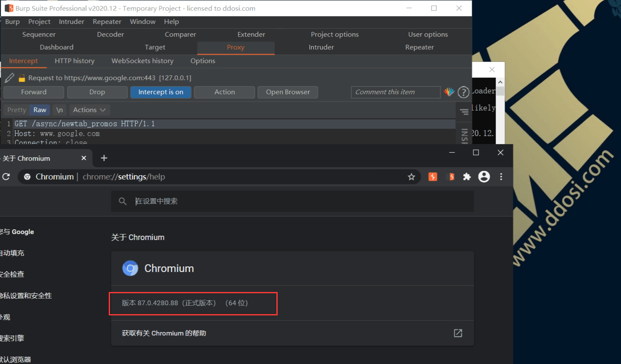Viewport: 621px width, 364px height.
Task: Select the Proxy tab
Action: pyautogui.click(x=236, y=47)
